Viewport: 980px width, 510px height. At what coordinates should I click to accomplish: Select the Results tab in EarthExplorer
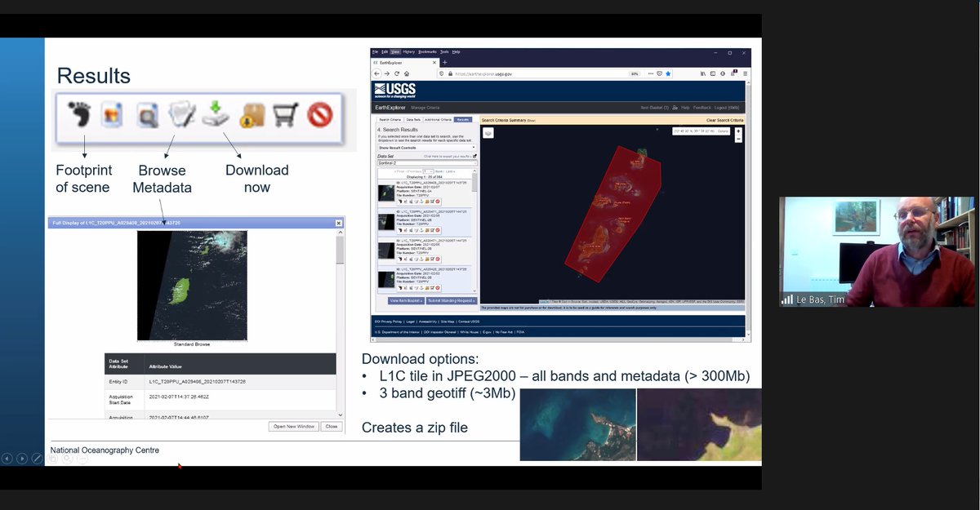click(463, 119)
